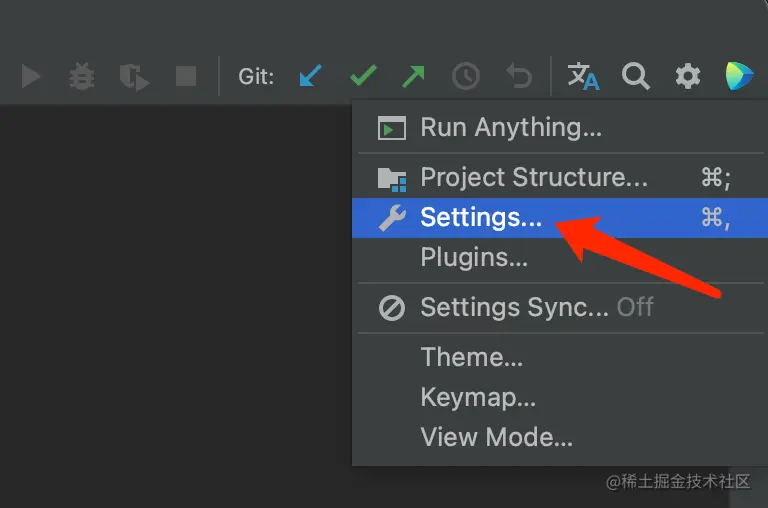Select View Mode... menu item

(x=560, y=437)
